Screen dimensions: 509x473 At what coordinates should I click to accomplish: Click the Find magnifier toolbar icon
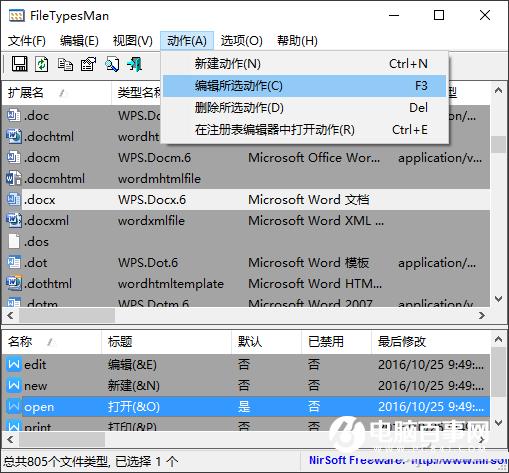click(112, 64)
